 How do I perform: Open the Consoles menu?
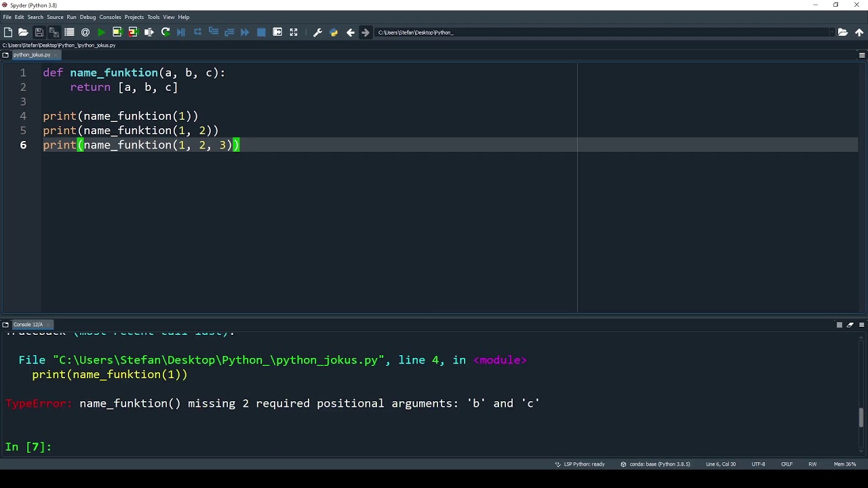111,17
